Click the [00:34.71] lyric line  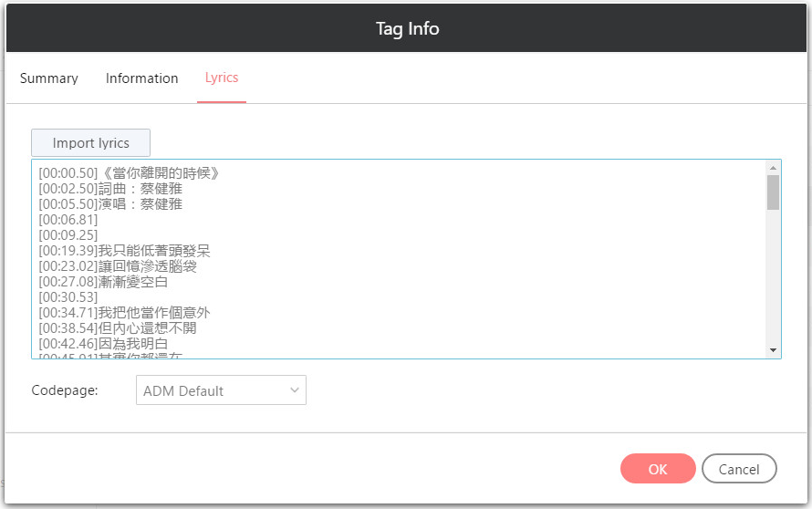click(124, 313)
